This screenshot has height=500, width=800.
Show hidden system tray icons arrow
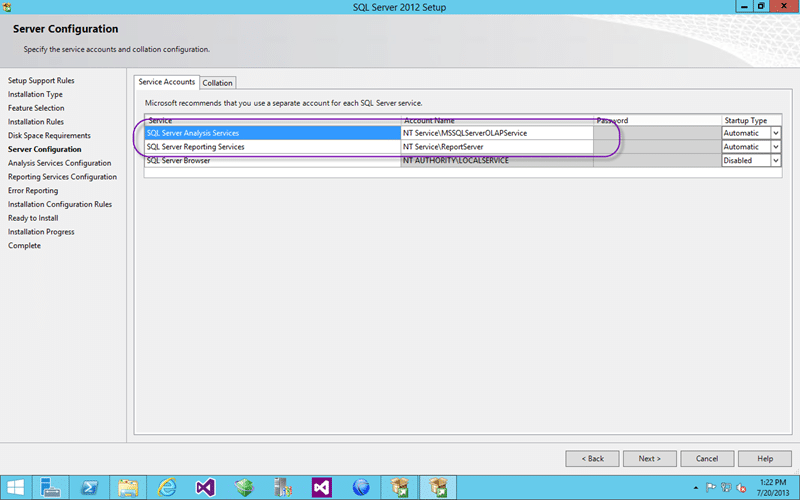[695, 488]
